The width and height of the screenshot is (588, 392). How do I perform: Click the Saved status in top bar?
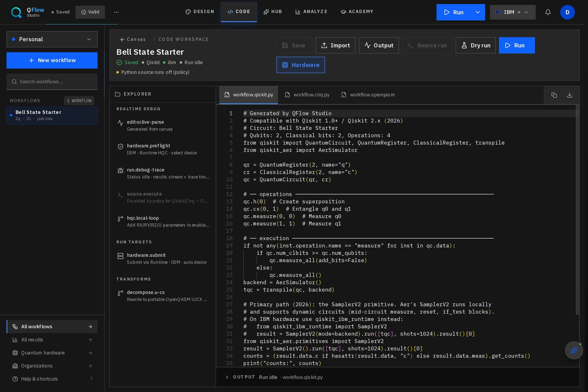click(61, 12)
